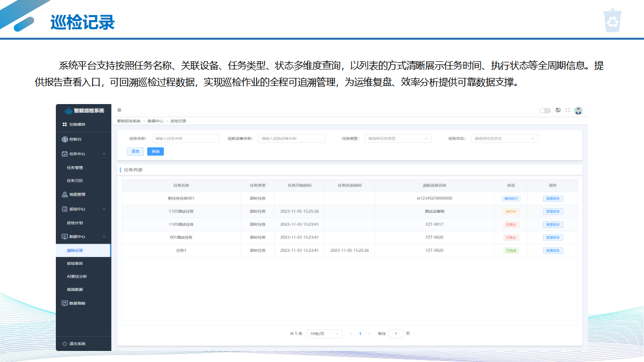The image size is (644, 362).
Task: Go to next page arrow
Action: pos(369,333)
